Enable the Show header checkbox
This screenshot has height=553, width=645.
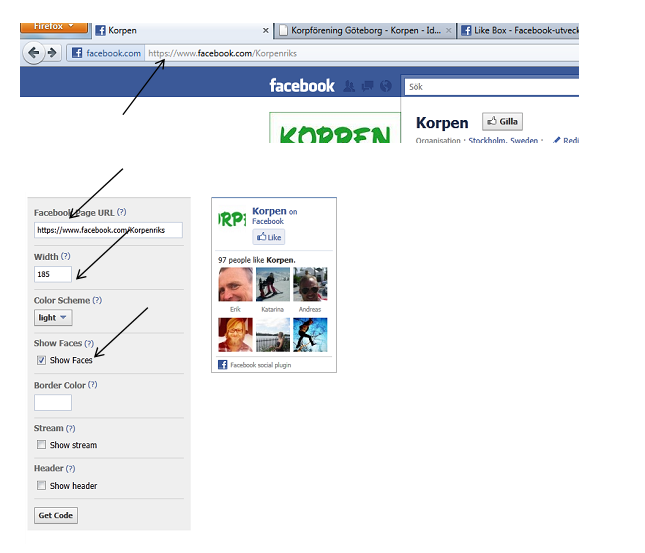pos(41,485)
